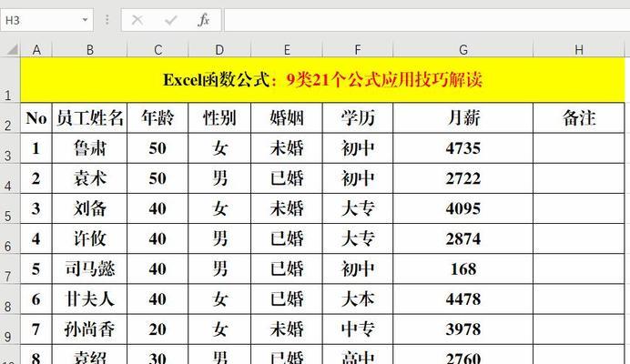Select column G header
This screenshot has width=630, height=364.
(x=462, y=50)
